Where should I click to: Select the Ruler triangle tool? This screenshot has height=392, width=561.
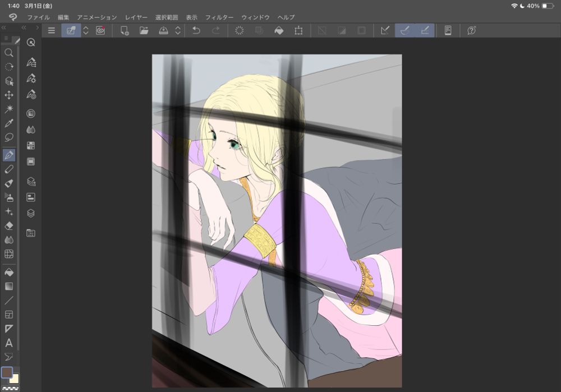click(9, 328)
